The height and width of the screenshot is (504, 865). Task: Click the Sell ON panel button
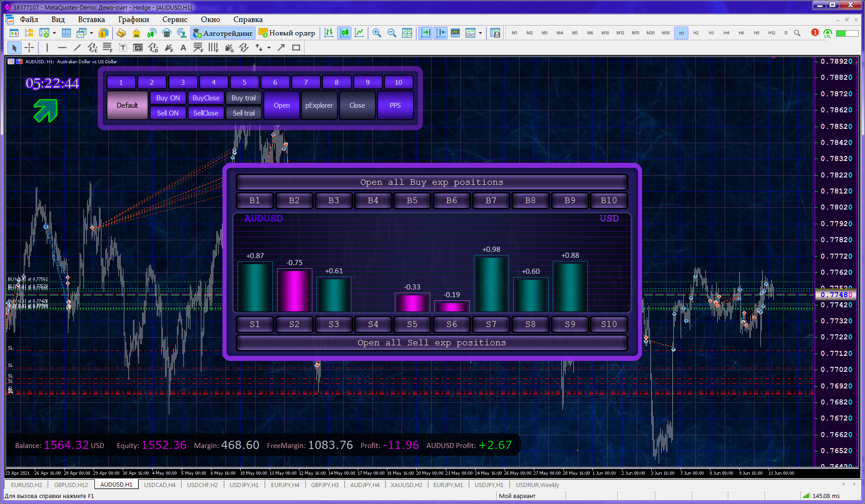pyautogui.click(x=168, y=113)
